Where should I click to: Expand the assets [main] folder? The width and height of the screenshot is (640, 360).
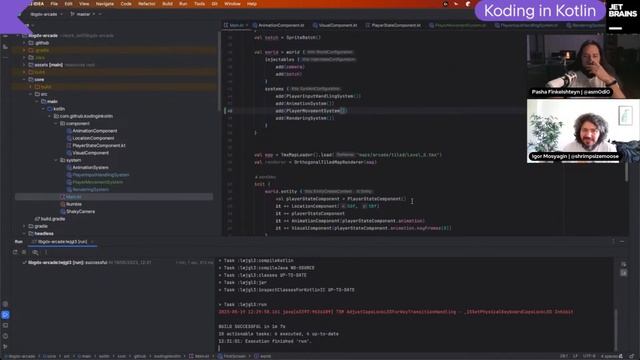(24, 65)
